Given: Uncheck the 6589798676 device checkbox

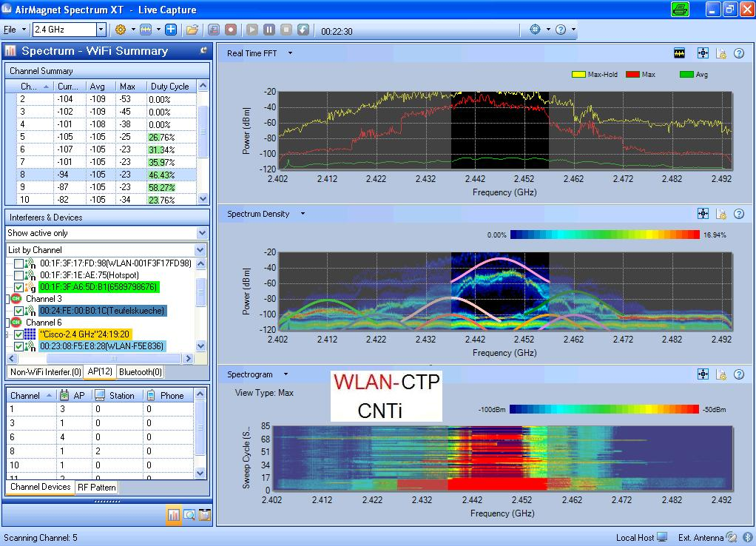Looking at the screenshot, I should point(18,287).
